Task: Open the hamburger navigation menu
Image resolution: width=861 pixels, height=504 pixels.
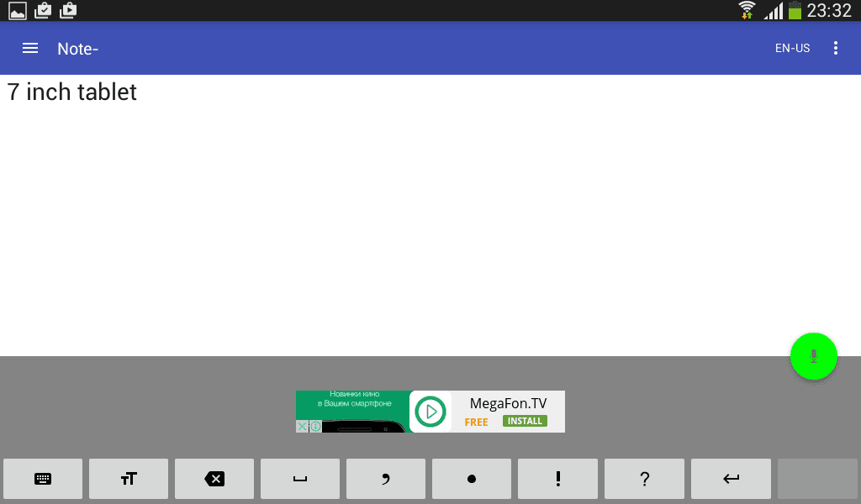Action: click(30, 48)
